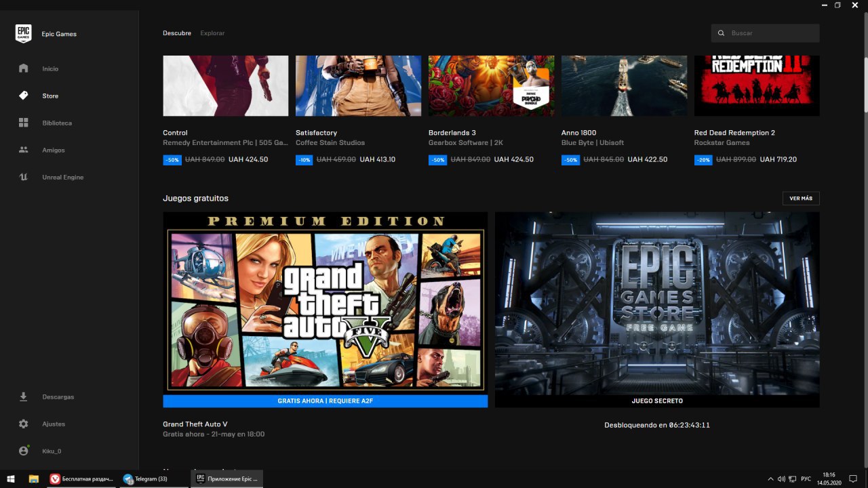Click the Grand Theft Auto V title
The height and width of the screenshot is (488, 868).
point(195,424)
